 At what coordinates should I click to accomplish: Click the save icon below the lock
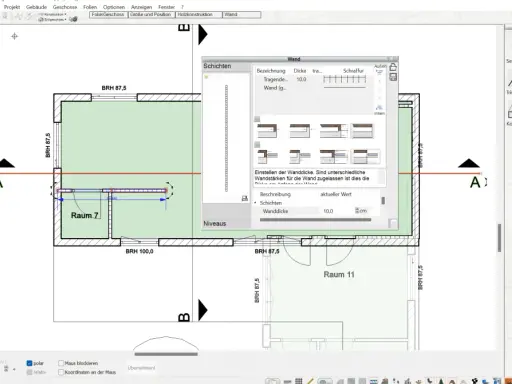393,77
